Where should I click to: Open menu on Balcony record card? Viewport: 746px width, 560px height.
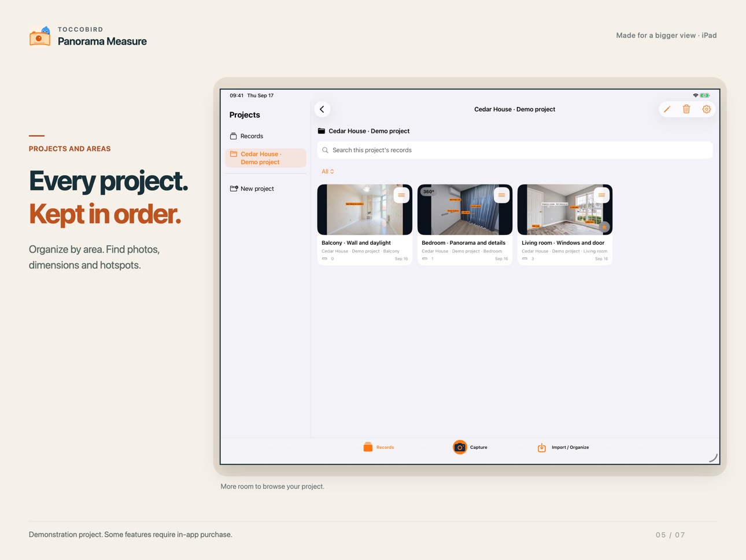pyautogui.click(x=401, y=195)
